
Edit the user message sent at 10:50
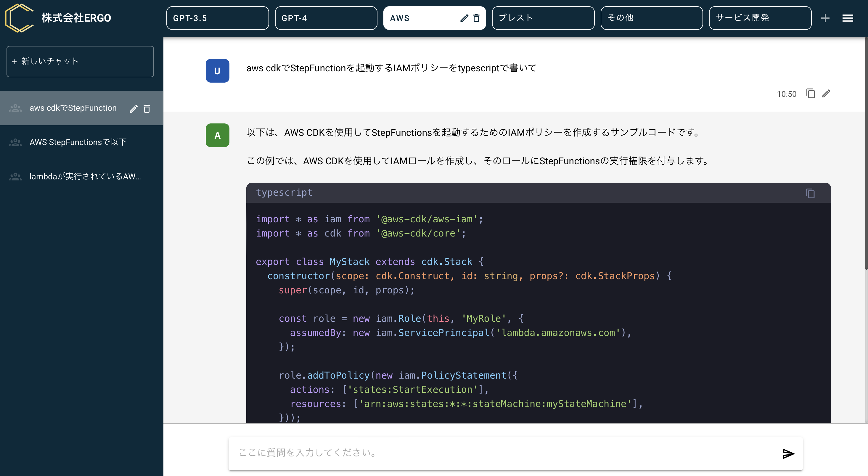(826, 93)
